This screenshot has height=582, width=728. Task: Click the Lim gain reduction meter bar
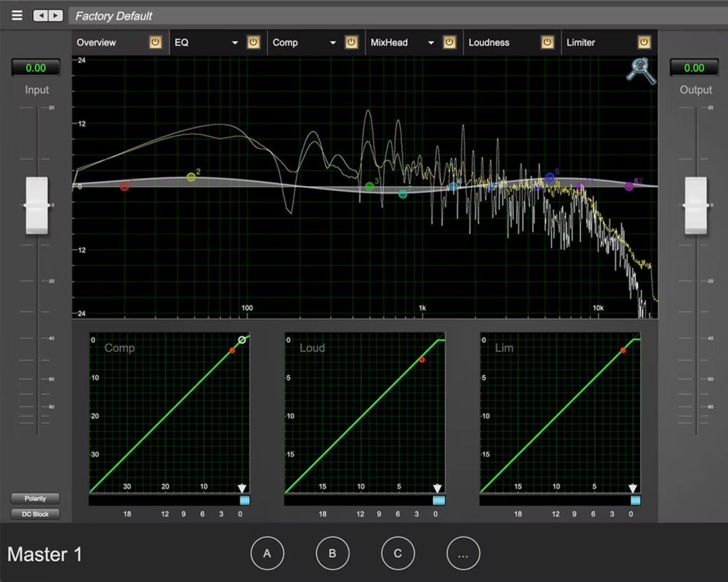560,500
